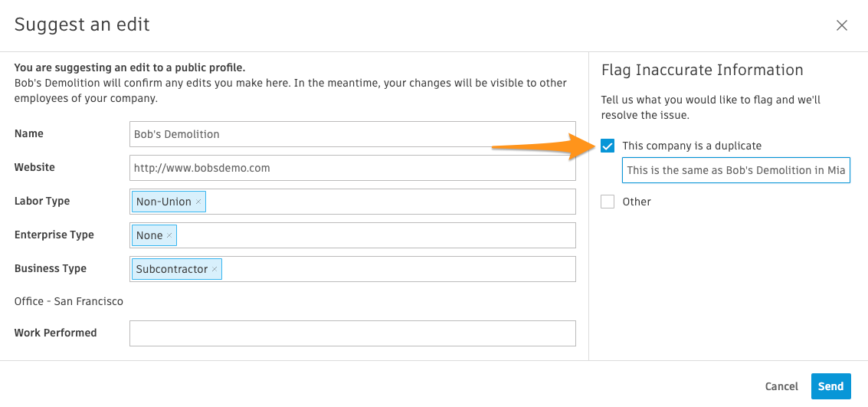This screenshot has width=868, height=407.
Task: Check the Other flag option
Action: tap(608, 202)
